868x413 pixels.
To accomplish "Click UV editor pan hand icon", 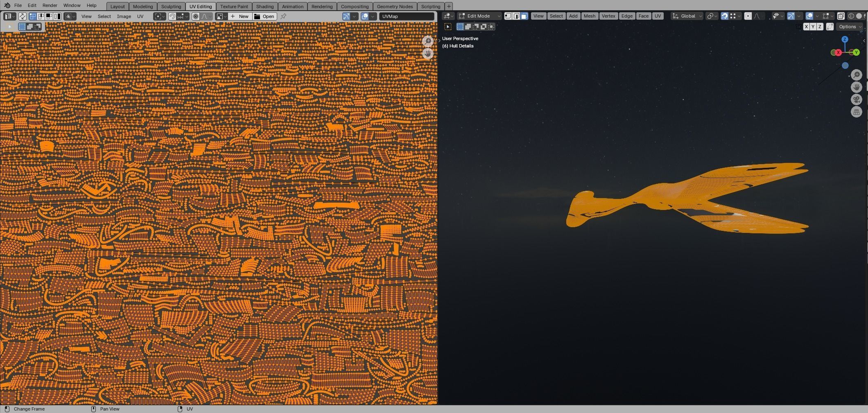I will tap(428, 53).
